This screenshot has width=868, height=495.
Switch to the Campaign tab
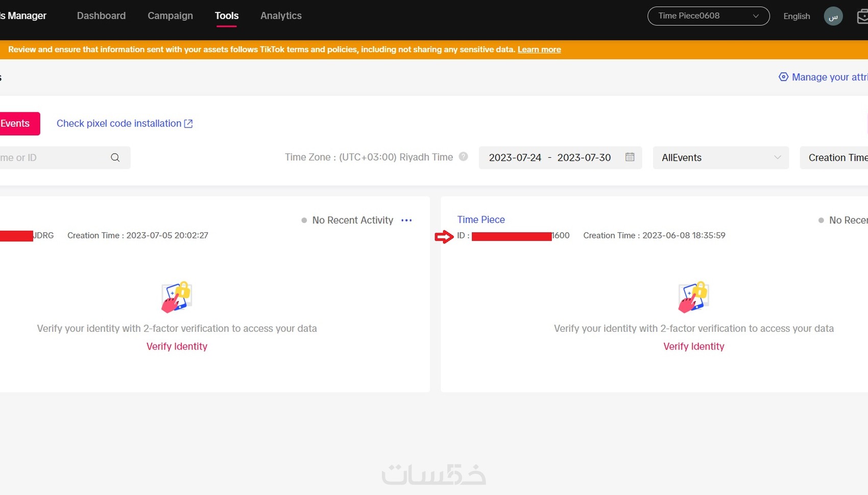click(x=170, y=16)
